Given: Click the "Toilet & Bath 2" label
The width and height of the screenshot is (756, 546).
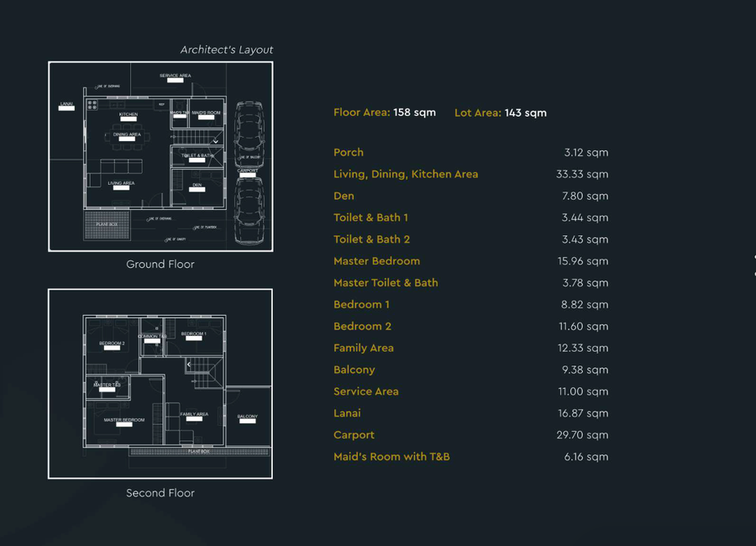Looking at the screenshot, I should 372,239.
